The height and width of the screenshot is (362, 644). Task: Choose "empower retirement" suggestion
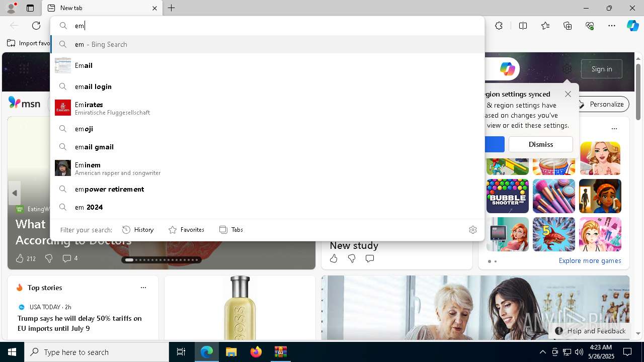coord(267,189)
